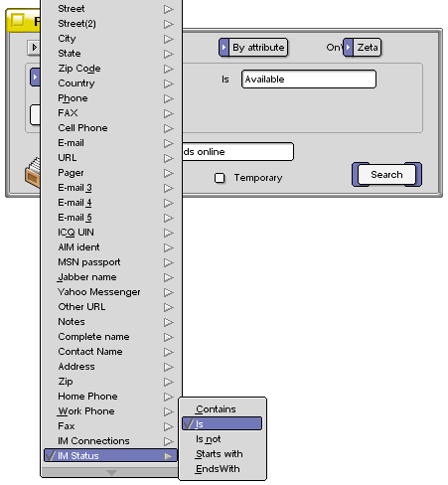Select the checked Is comparison option

coord(222,423)
